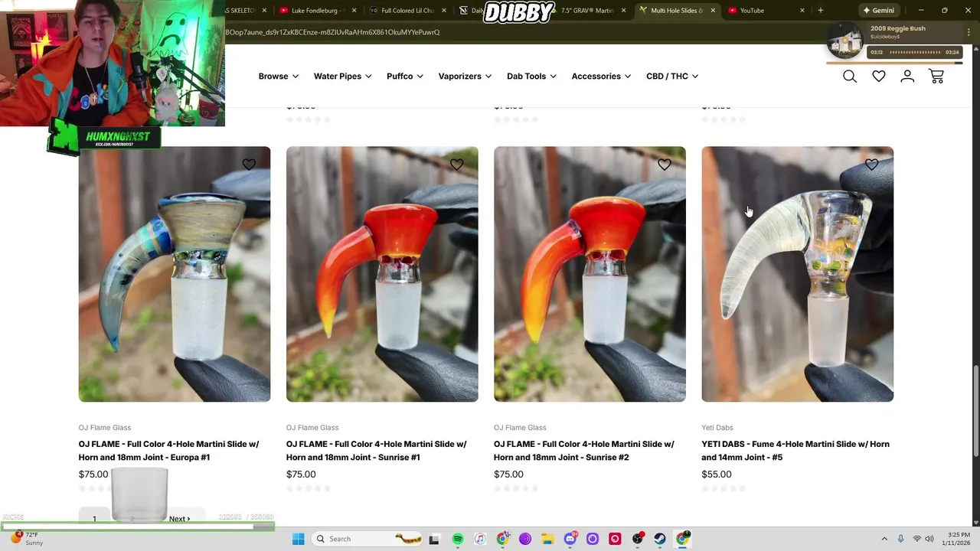Expand the Vaporizers dropdown
The height and width of the screenshot is (551, 980).
click(x=465, y=77)
